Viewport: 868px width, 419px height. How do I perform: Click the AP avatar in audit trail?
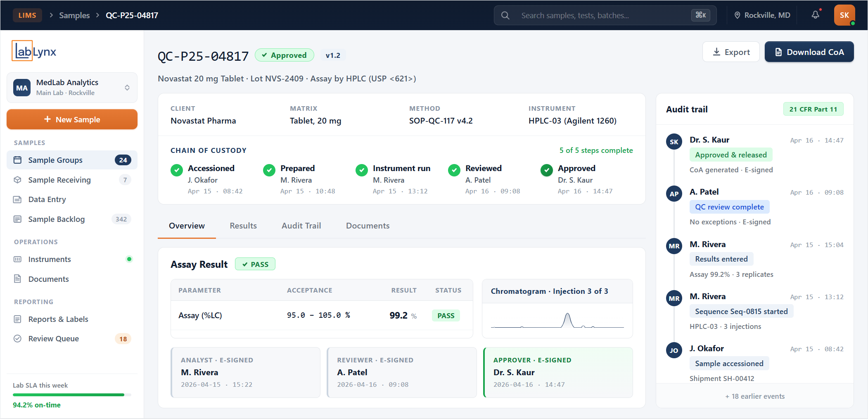click(x=674, y=194)
